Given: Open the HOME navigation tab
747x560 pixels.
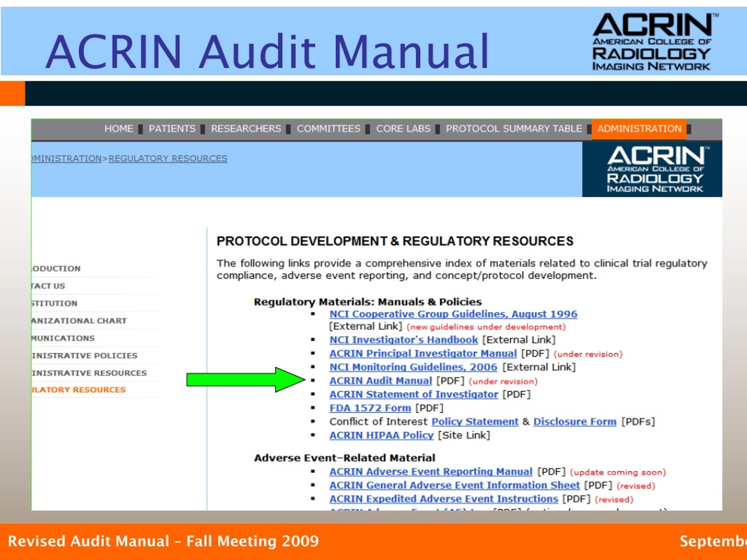Looking at the screenshot, I should (x=119, y=129).
